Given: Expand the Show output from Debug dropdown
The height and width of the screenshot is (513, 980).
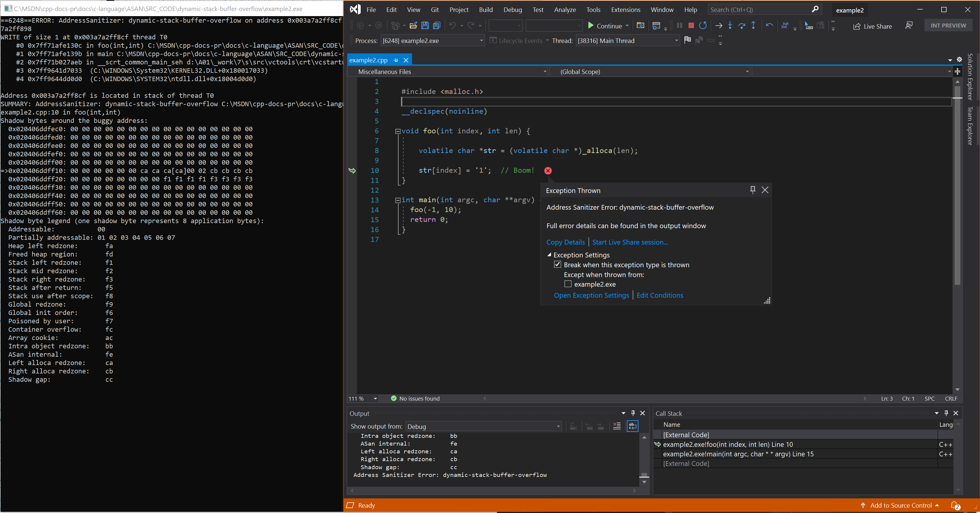Looking at the screenshot, I should [x=557, y=426].
